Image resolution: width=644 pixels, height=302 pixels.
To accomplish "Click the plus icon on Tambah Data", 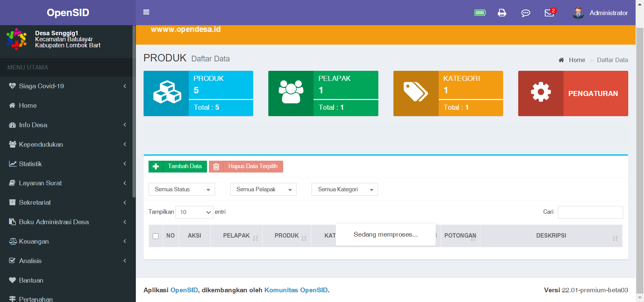I will click(x=156, y=166).
